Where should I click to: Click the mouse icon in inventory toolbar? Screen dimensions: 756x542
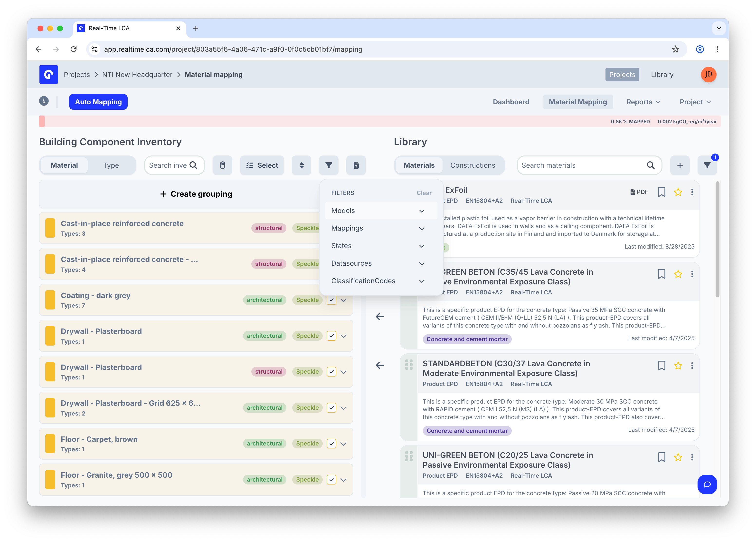(223, 165)
